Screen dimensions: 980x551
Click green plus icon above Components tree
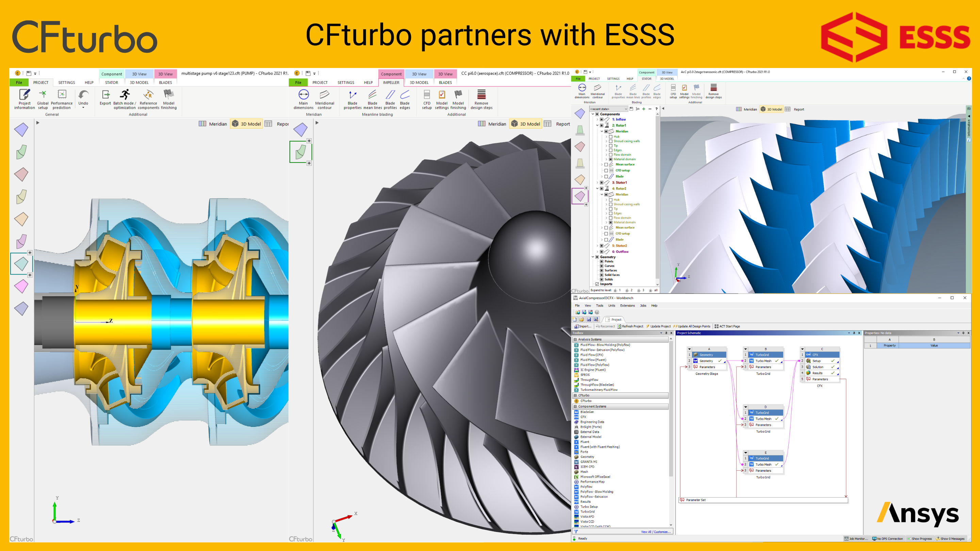(x=644, y=109)
